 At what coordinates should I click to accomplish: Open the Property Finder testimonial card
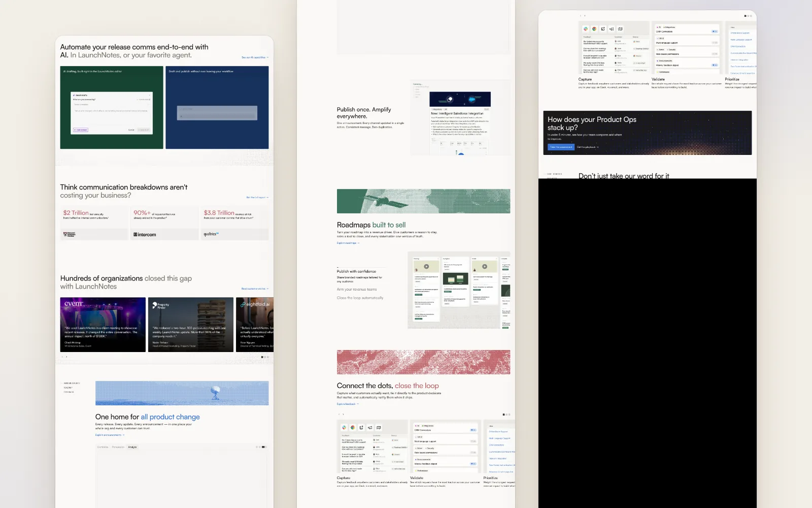(191, 325)
